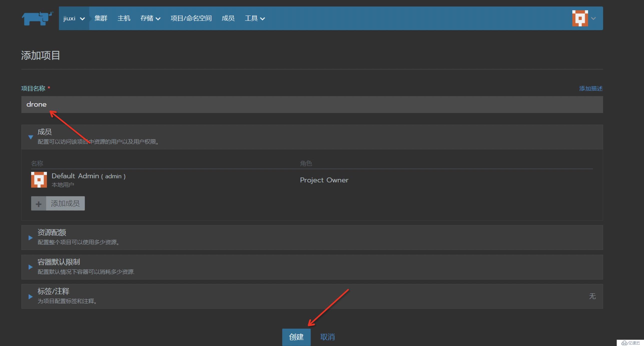Open the jiuxi cluster dropdown
Image resolution: width=644 pixels, height=346 pixels.
pyautogui.click(x=74, y=18)
